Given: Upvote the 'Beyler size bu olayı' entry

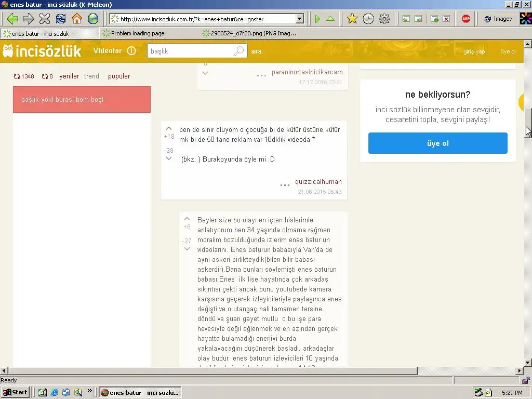Looking at the screenshot, I should click(187, 219).
